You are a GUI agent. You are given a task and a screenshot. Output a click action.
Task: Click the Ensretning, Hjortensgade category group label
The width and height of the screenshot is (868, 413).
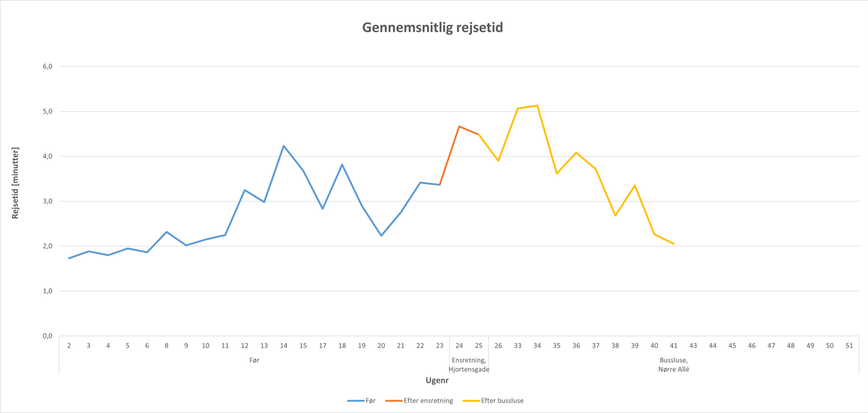click(469, 365)
